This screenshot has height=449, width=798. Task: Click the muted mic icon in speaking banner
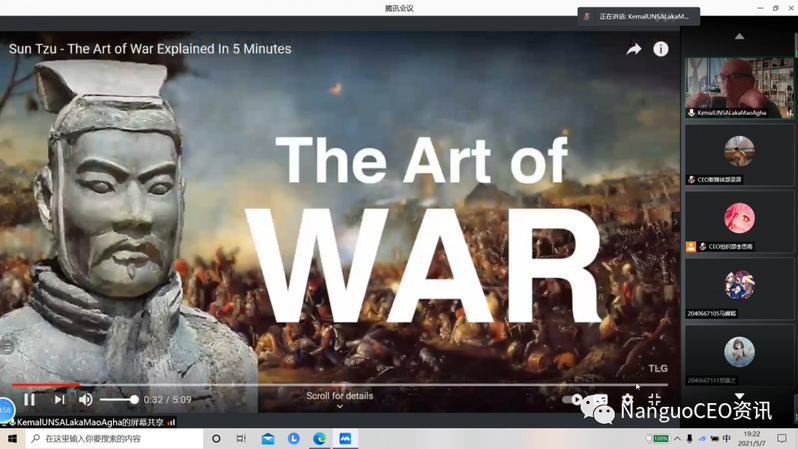click(x=587, y=16)
